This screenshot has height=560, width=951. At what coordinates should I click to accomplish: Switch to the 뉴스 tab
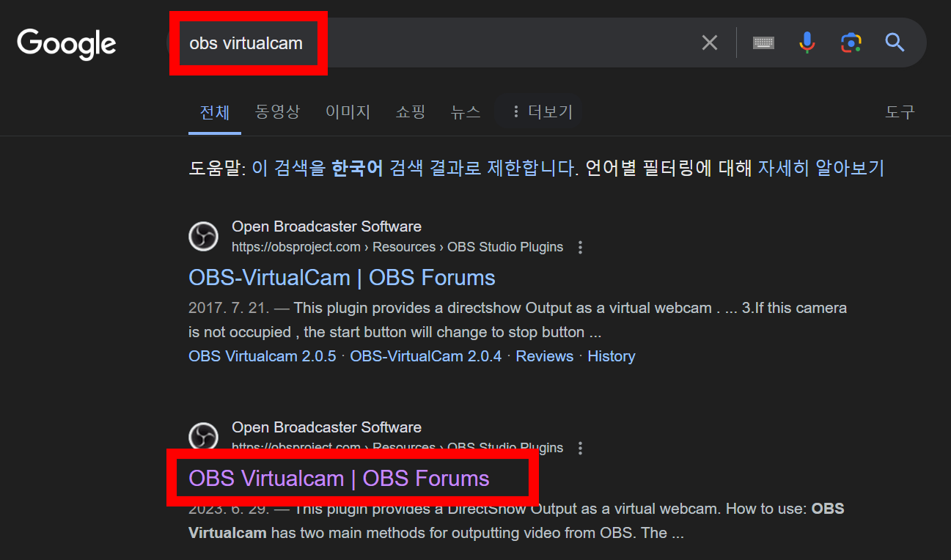[466, 112]
